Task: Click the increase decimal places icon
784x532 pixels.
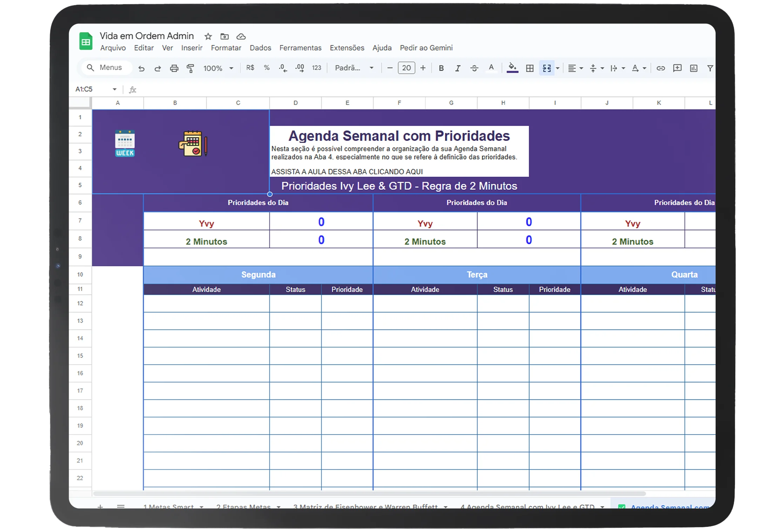Action: [300, 68]
